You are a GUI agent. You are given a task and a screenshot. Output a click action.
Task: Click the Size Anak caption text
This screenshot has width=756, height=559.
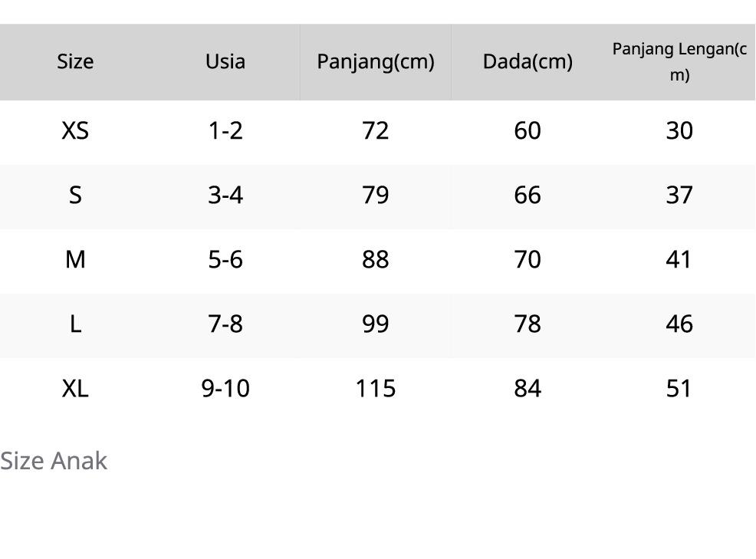tap(54, 461)
